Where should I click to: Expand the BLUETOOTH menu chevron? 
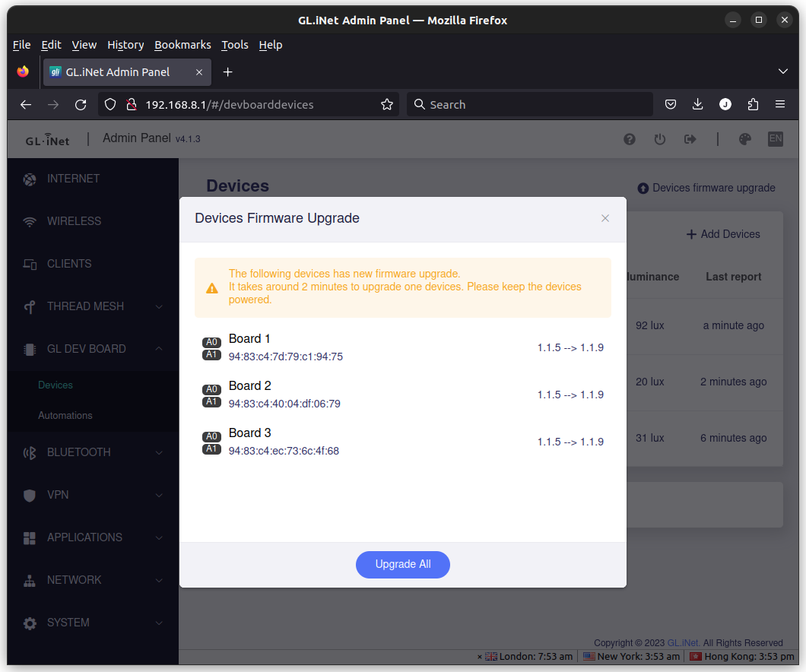(x=159, y=452)
